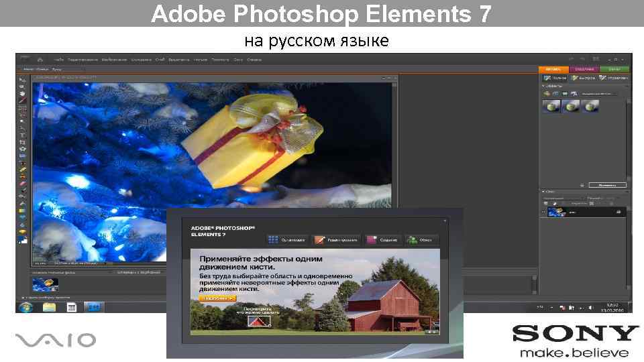Select the Hand tool
The image size is (644, 362).
tap(22, 93)
